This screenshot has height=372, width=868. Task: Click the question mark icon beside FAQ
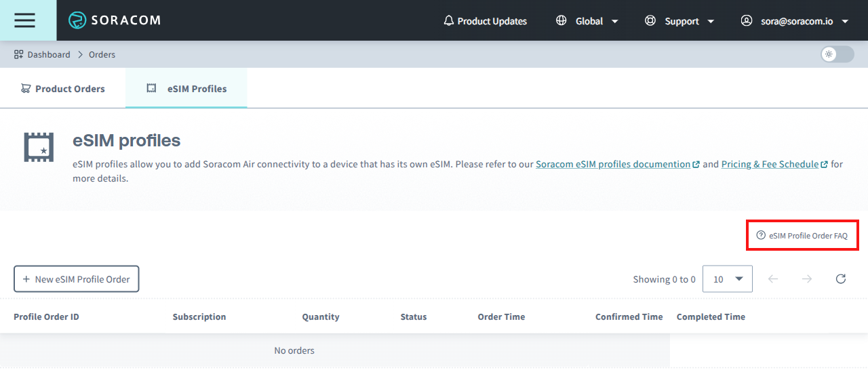[761, 236]
